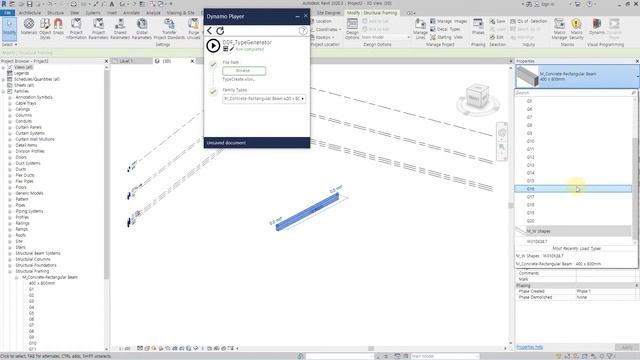
Task: Click the ViewCube in the 3D view
Action: click(x=477, y=97)
